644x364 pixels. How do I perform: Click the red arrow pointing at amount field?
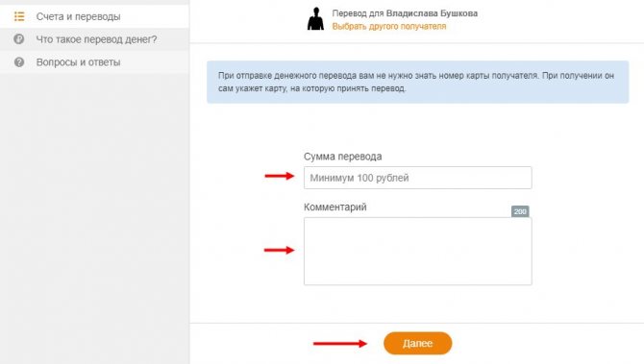280,176
